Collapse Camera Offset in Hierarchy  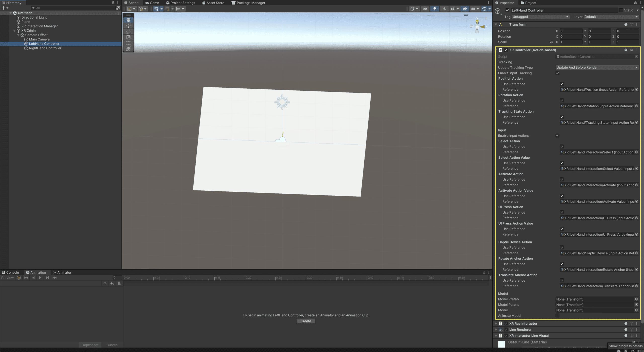pyautogui.click(x=18, y=35)
